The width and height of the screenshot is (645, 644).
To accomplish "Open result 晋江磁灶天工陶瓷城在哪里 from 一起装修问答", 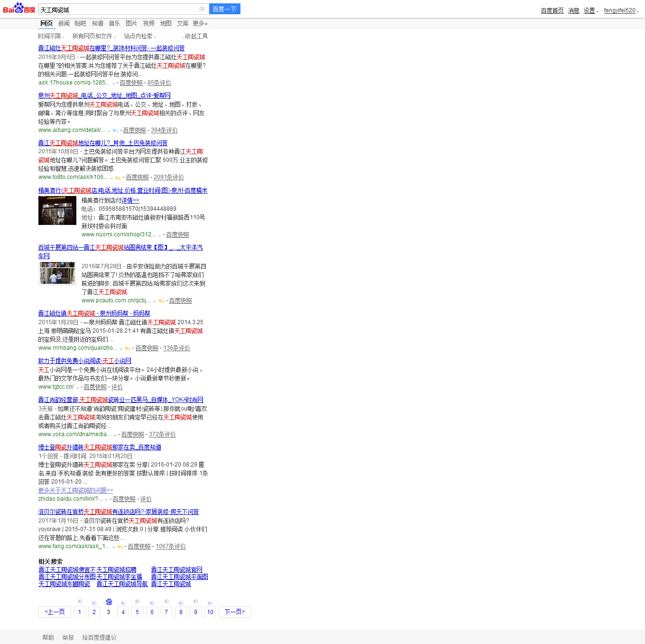I will coord(111,48).
